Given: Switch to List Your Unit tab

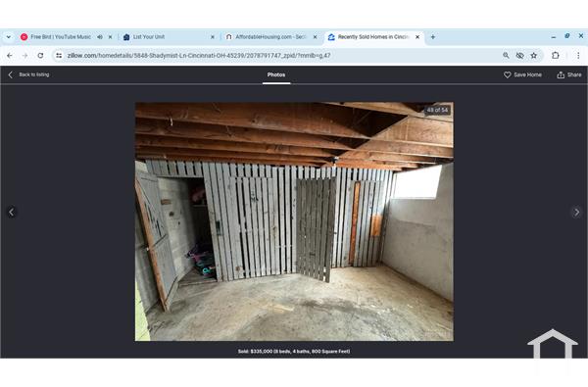Looking at the screenshot, I should 149,37.
